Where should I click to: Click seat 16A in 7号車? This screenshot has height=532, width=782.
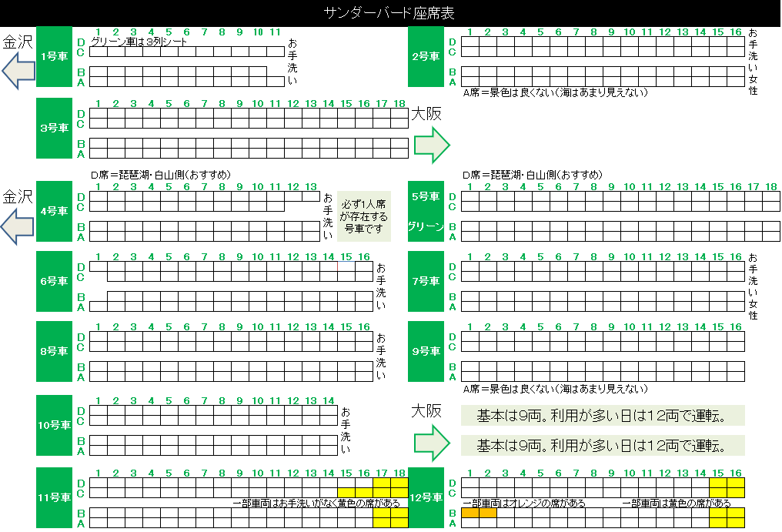736,306
